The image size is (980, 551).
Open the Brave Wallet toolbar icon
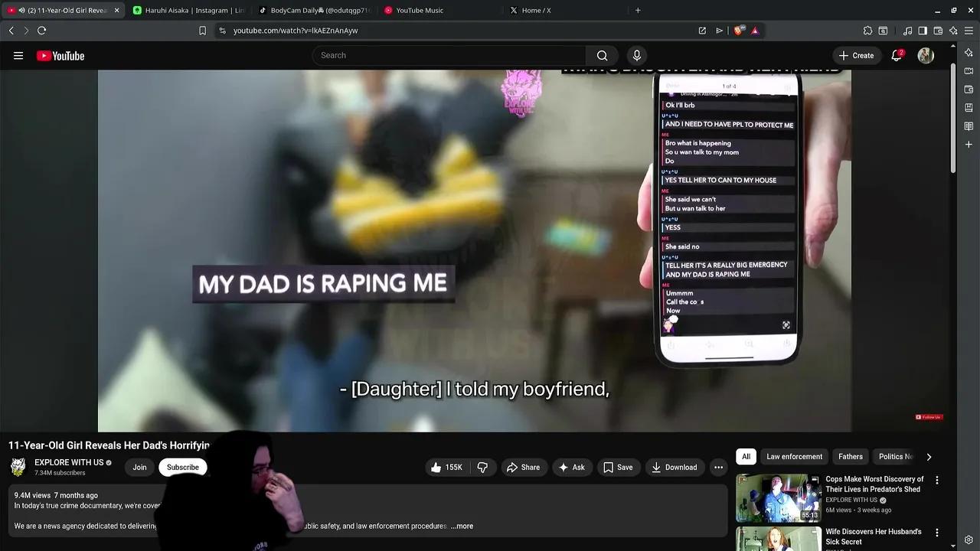point(938,31)
